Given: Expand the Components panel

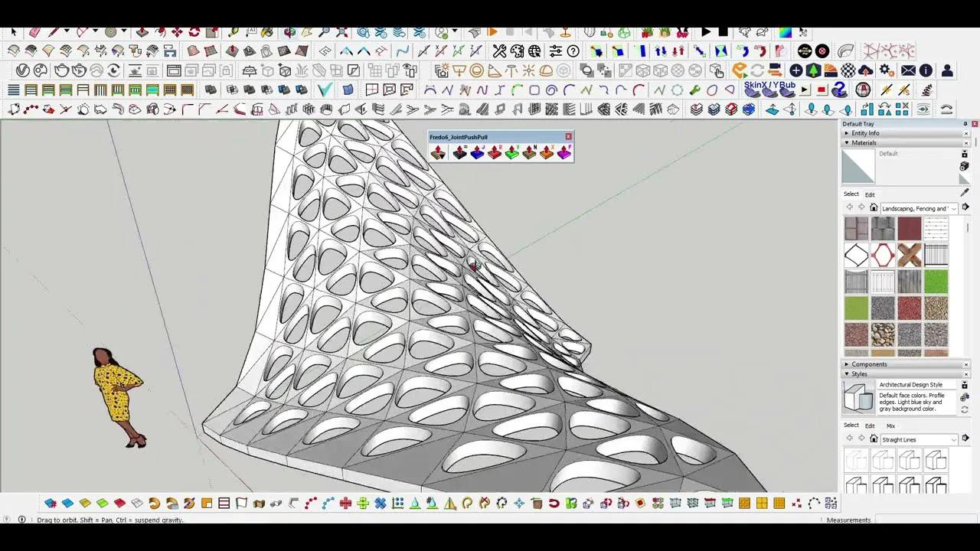Looking at the screenshot, I should 847,364.
